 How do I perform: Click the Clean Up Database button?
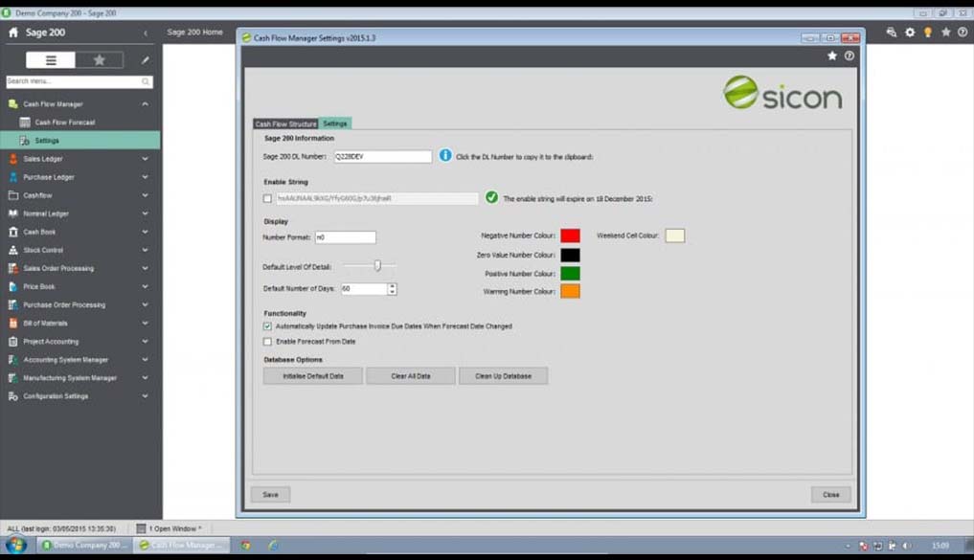point(503,376)
